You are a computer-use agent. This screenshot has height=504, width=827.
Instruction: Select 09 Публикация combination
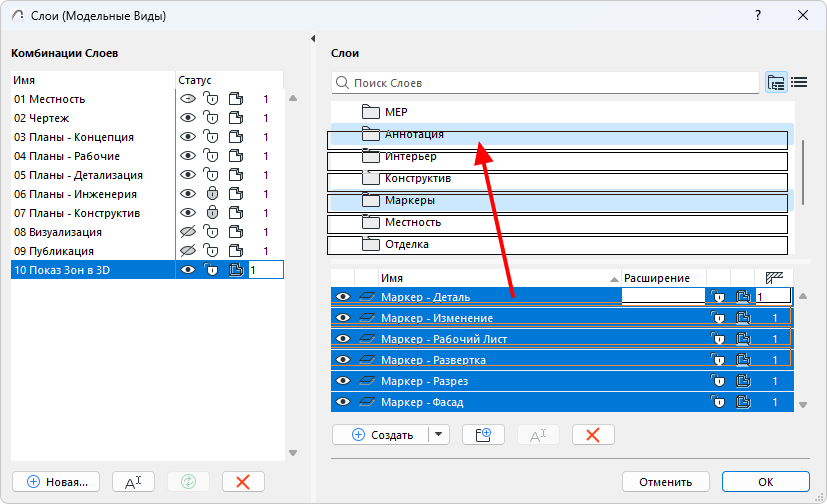tap(54, 251)
